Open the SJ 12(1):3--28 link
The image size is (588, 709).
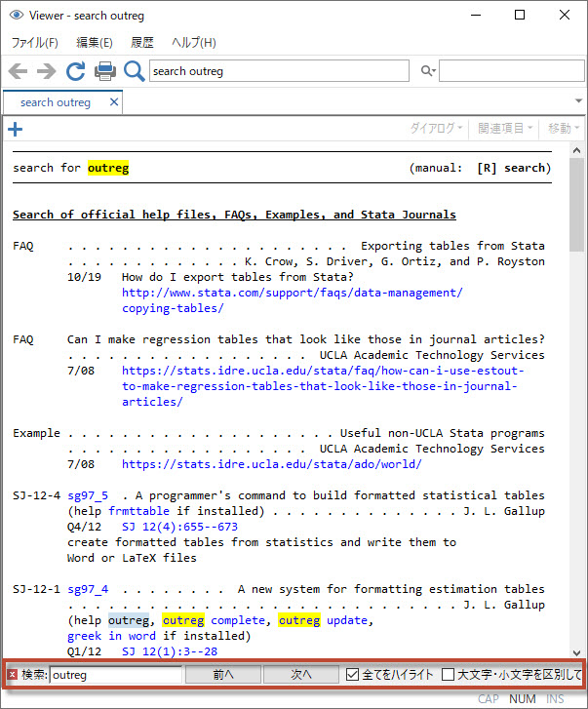pyautogui.click(x=170, y=651)
